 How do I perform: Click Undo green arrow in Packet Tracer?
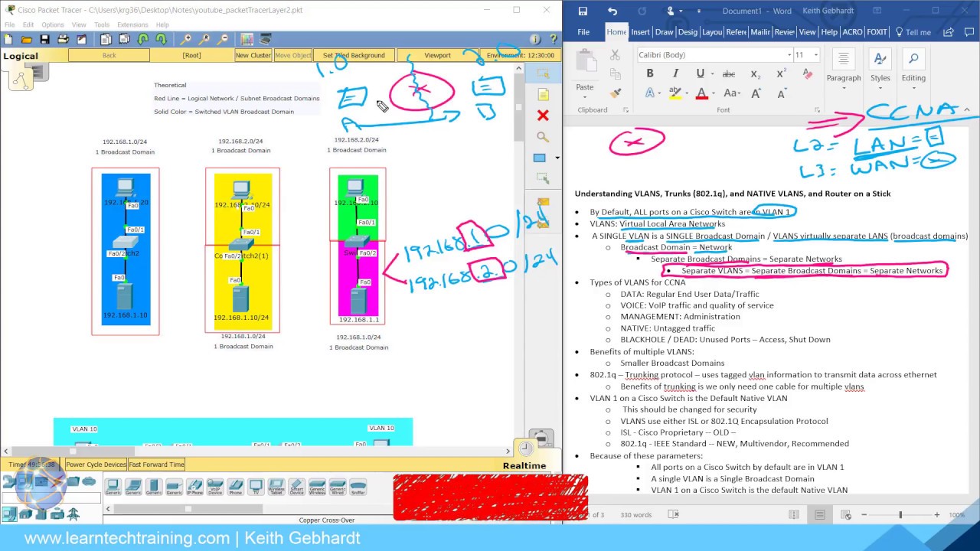coord(143,39)
